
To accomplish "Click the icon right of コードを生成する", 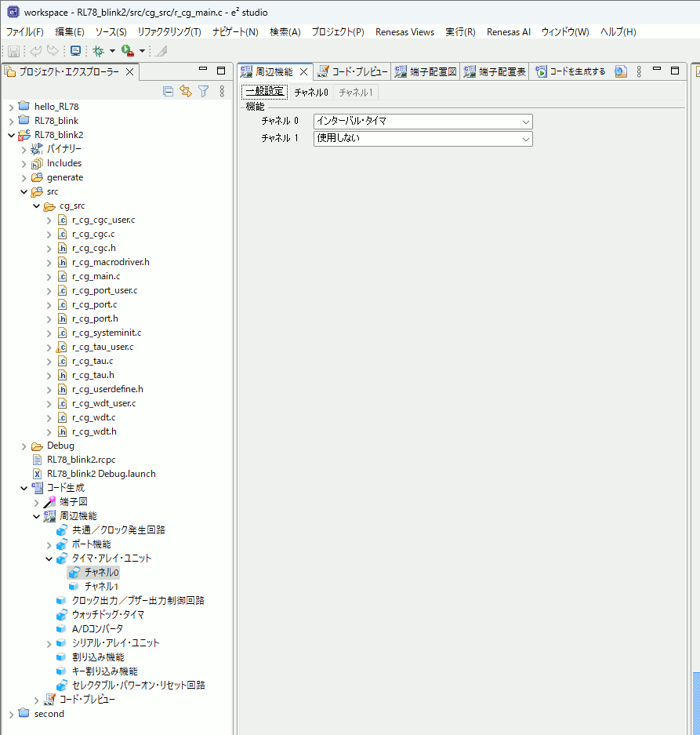I will coord(621,71).
